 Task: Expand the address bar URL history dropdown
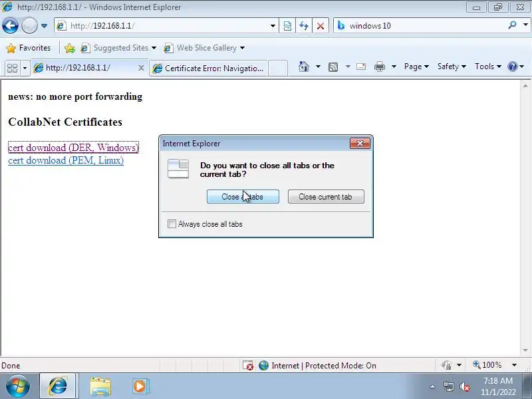(x=273, y=26)
